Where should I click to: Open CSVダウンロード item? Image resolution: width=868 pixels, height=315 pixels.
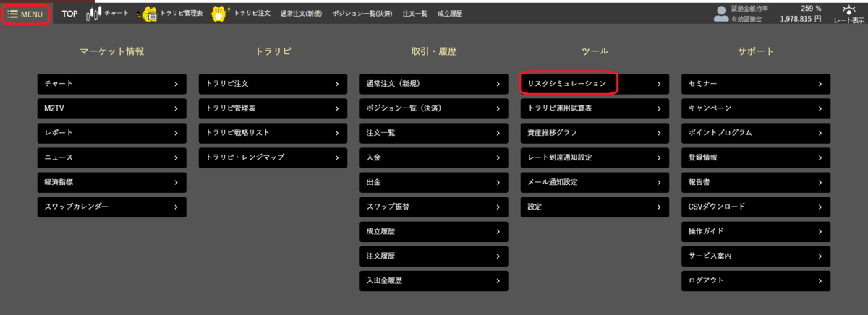click(756, 207)
